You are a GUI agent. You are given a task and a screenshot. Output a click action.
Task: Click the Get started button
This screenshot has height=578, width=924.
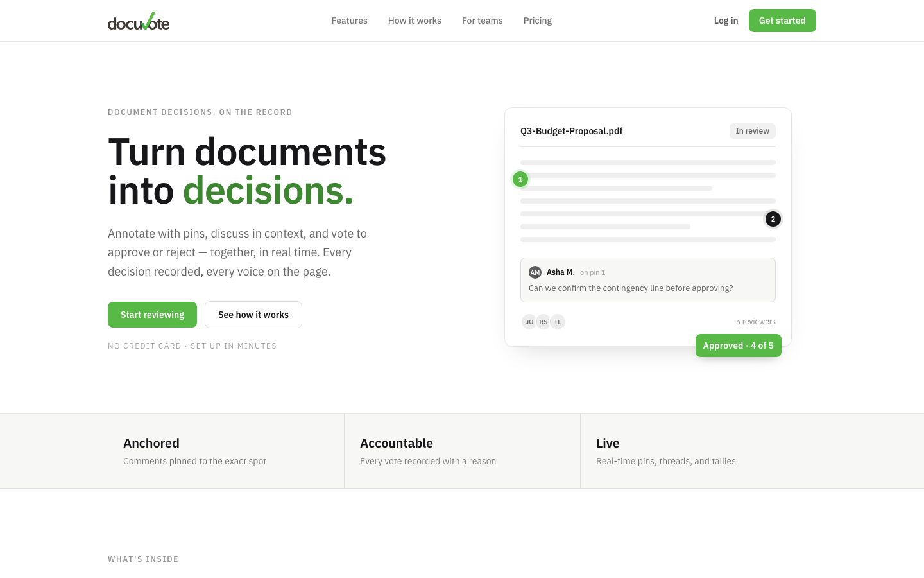pyautogui.click(x=782, y=21)
